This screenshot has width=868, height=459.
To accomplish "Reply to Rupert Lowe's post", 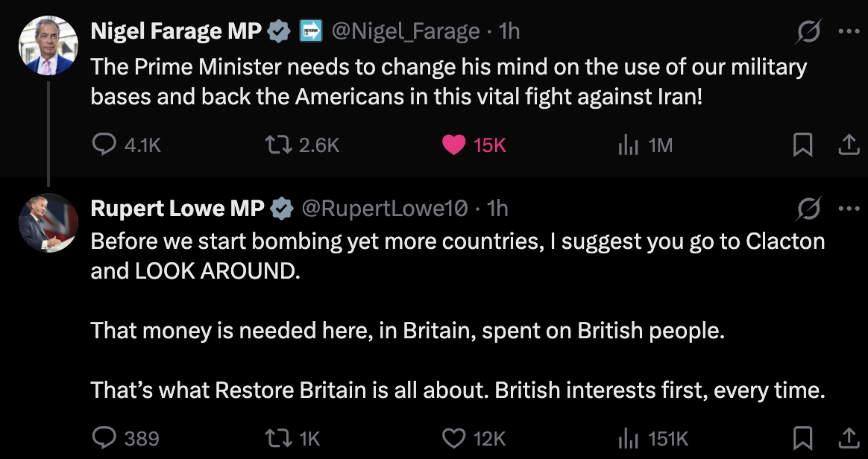I will (103, 437).
